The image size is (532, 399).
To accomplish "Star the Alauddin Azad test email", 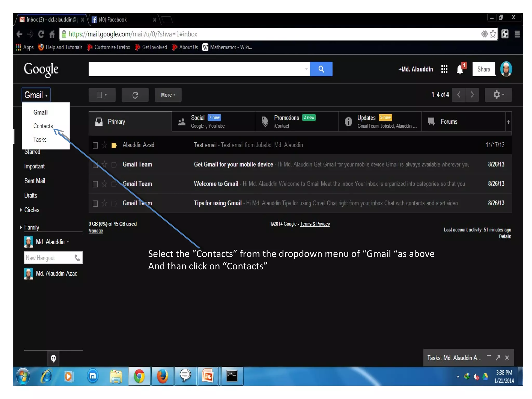I will [104, 145].
